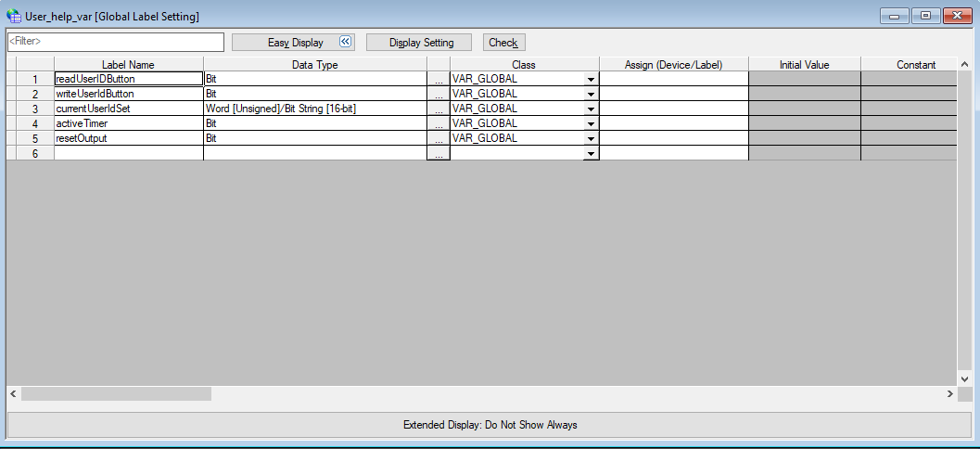Click the horizontal scrollbar thumb
980x449 pixels.
point(116,394)
